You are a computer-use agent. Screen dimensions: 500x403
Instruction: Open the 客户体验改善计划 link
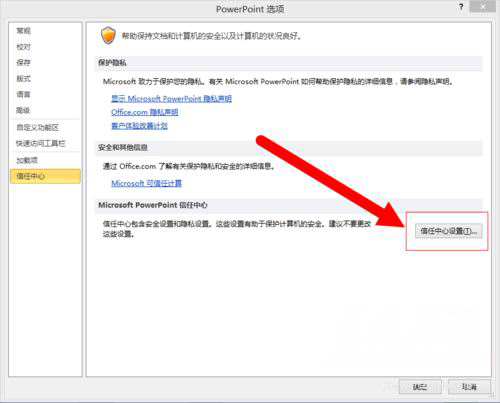point(139,126)
